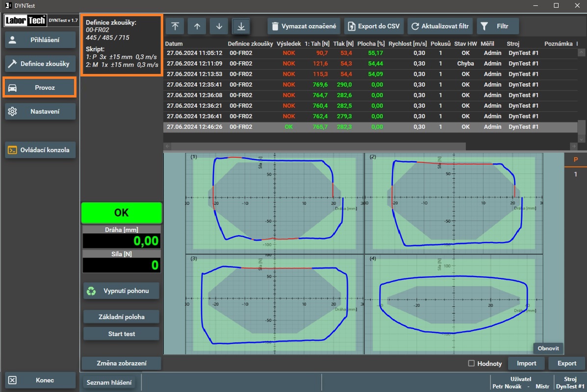The width and height of the screenshot is (587, 392).
Task: Select record dated 27.06.2024 12:11:09
Action: (x=370, y=64)
